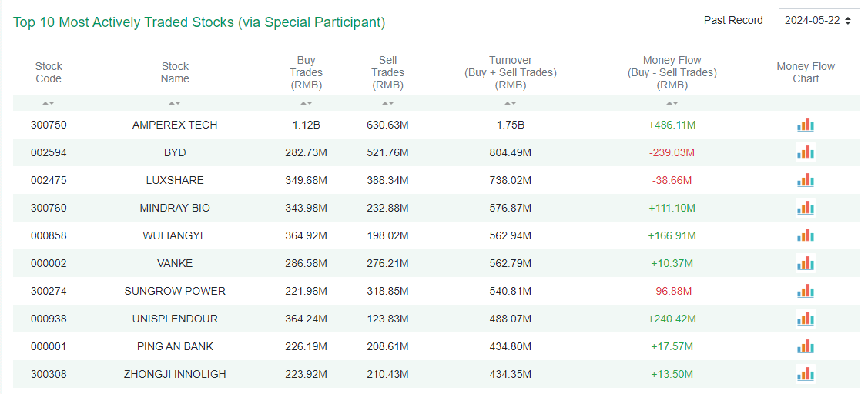
Task: Select stock code 000001
Action: (x=49, y=346)
